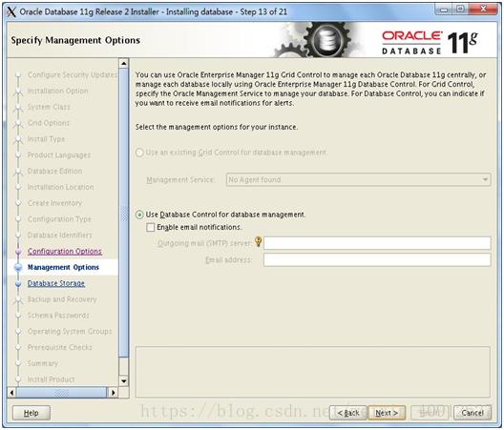Click the SMTP server hint lightbulb icon

pyautogui.click(x=258, y=241)
